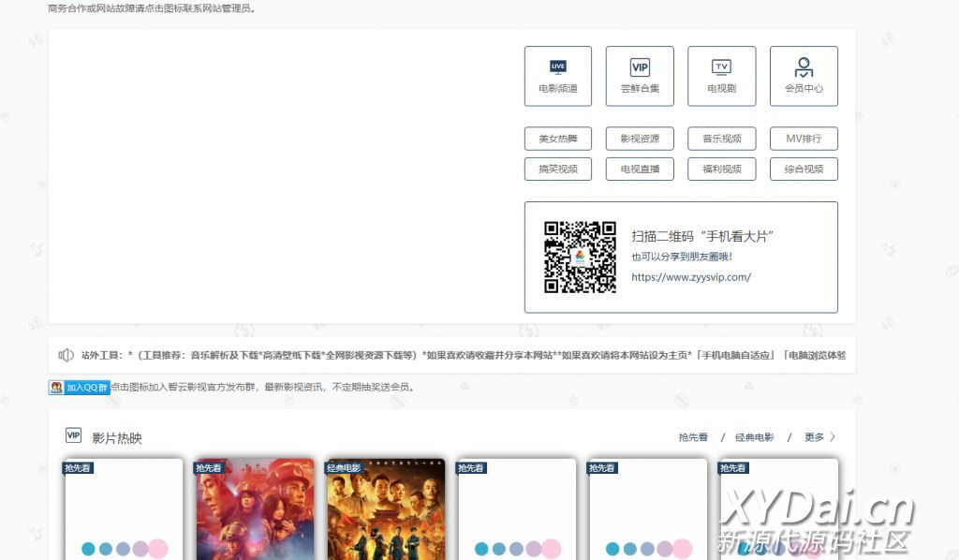Click the 影片热映 section heading
The width and height of the screenshot is (959, 560).
pos(117,438)
